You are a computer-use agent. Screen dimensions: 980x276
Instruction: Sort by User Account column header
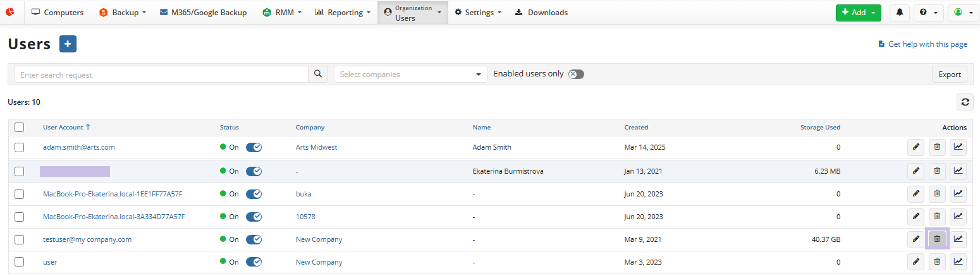pyautogui.click(x=63, y=128)
